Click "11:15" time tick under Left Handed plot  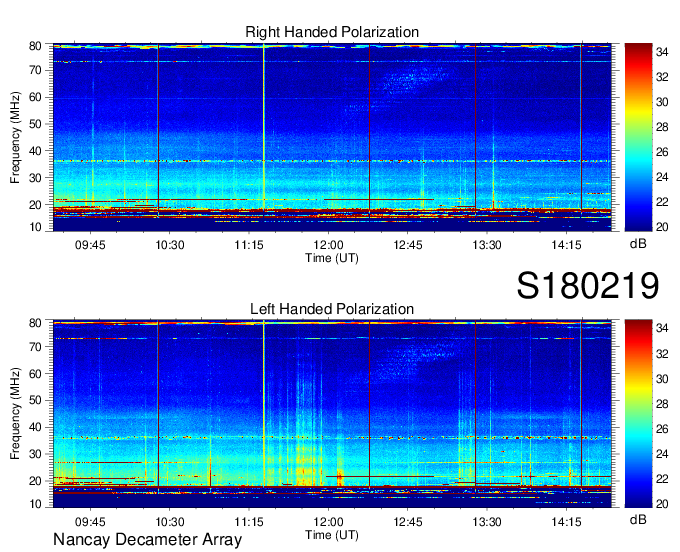point(249,522)
